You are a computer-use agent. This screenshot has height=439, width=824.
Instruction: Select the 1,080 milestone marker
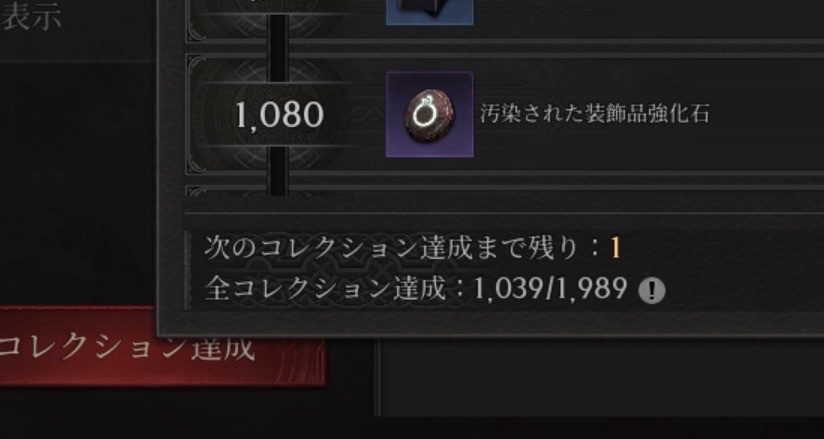pyautogui.click(x=279, y=115)
